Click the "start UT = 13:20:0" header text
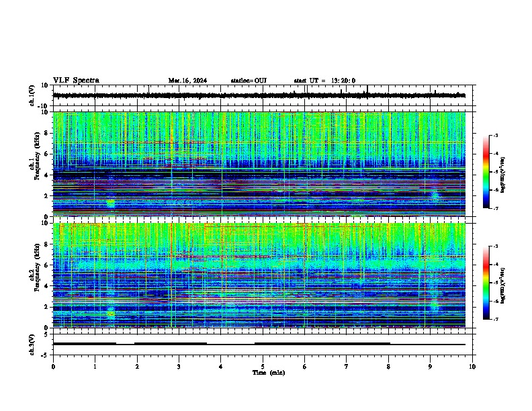This screenshot has height=411, width=532. tap(324, 81)
